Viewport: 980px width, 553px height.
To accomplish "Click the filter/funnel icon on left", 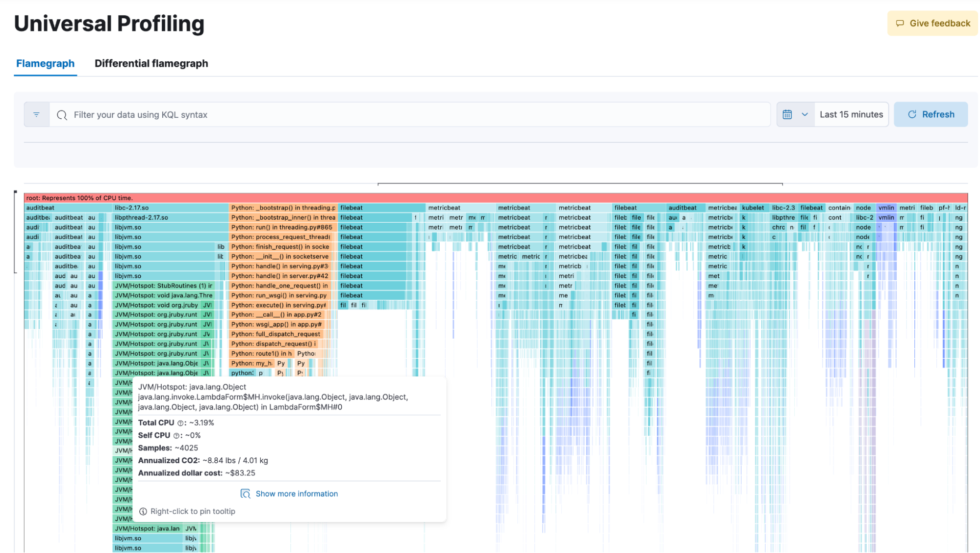I will 36,114.
